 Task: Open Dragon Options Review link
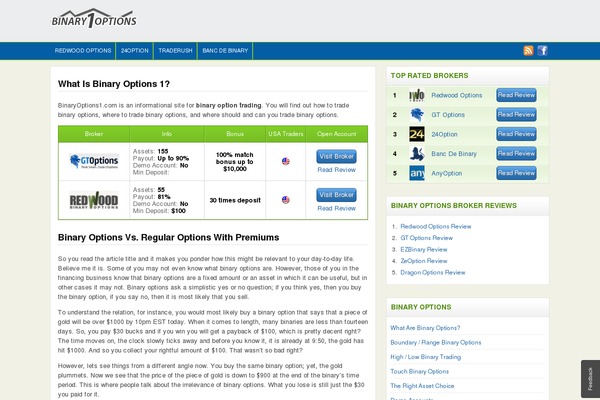[x=433, y=273]
